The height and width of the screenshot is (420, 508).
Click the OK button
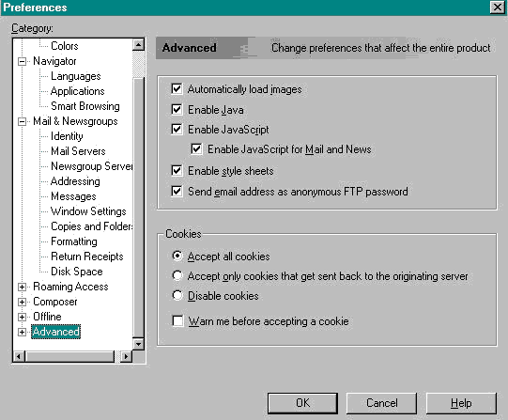pyautogui.click(x=302, y=403)
